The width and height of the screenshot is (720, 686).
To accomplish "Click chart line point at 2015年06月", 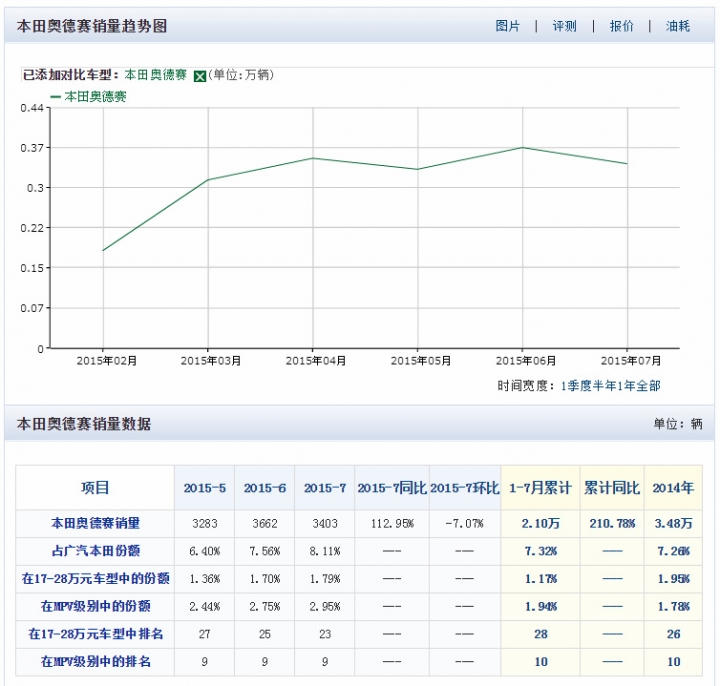I will click(x=523, y=147).
